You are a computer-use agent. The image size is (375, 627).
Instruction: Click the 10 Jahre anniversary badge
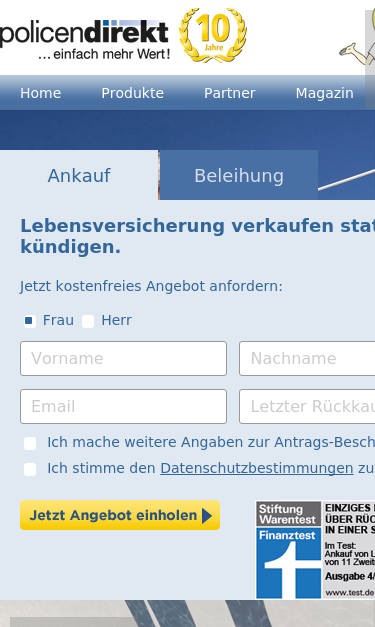tap(213, 35)
